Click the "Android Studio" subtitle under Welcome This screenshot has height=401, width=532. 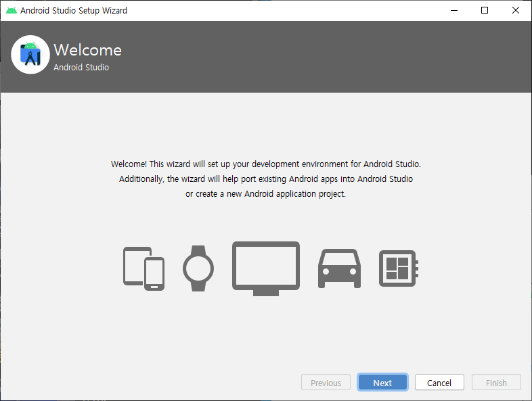[x=81, y=67]
